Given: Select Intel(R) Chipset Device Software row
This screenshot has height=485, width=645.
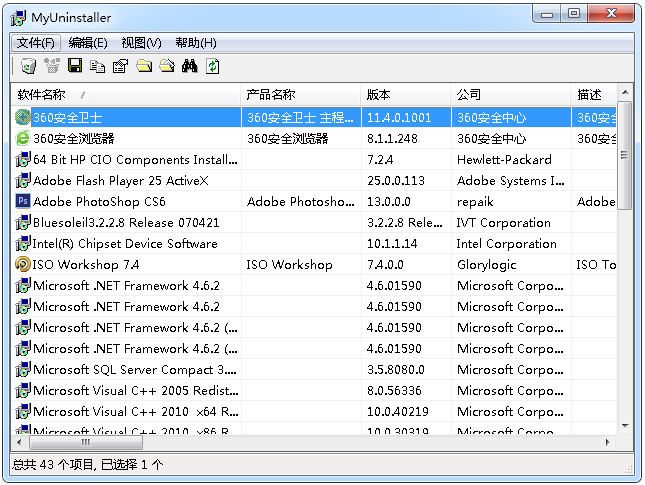Looking at the screenshot, I should tap(315, 243).
